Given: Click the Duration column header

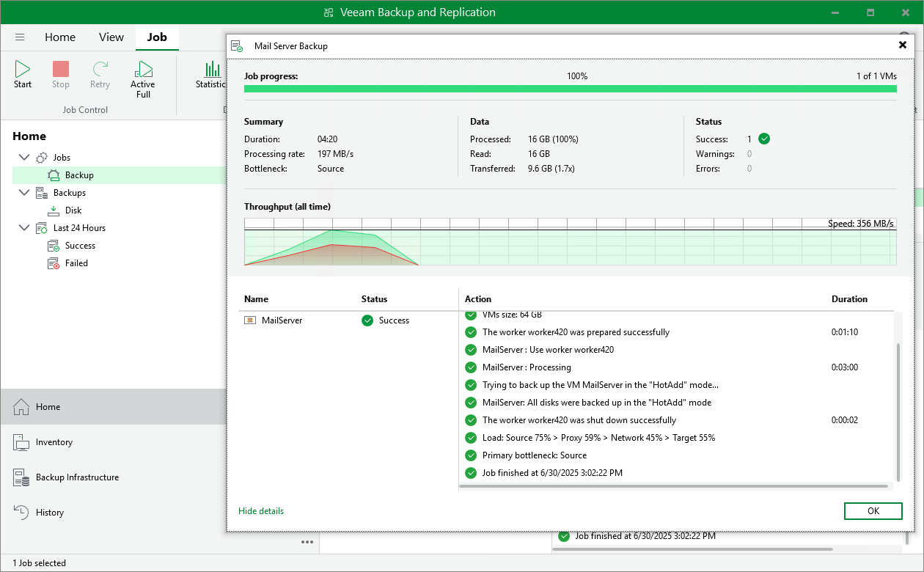Looking at the screenshot, I should 849,299.
